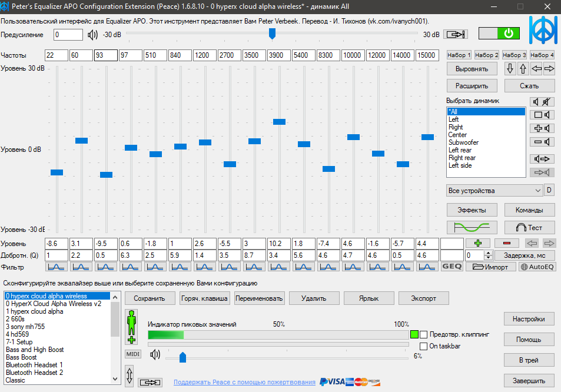Image resolution: width=561 pixels, height=392 pixels.
Task: Shift gains up with the up arrow button
Action: click(x=523, y=68)
